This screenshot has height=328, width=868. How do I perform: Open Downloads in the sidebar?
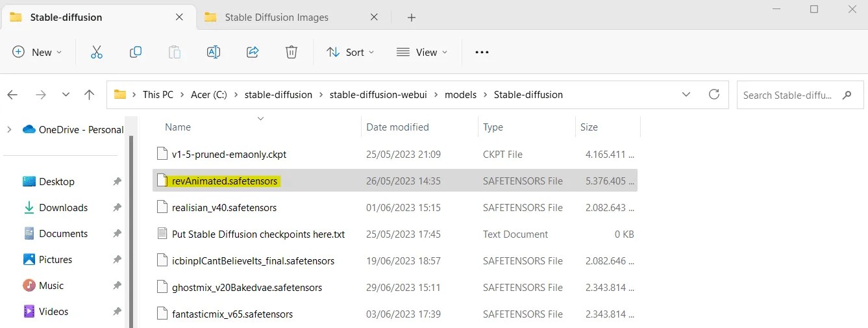63,208
